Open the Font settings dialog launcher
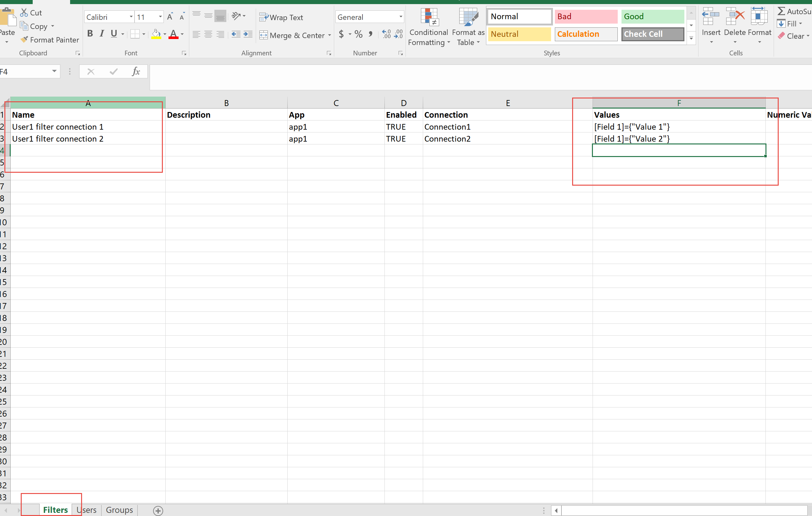This screenshot has width=812, height=516. click(x=184, y=53)
